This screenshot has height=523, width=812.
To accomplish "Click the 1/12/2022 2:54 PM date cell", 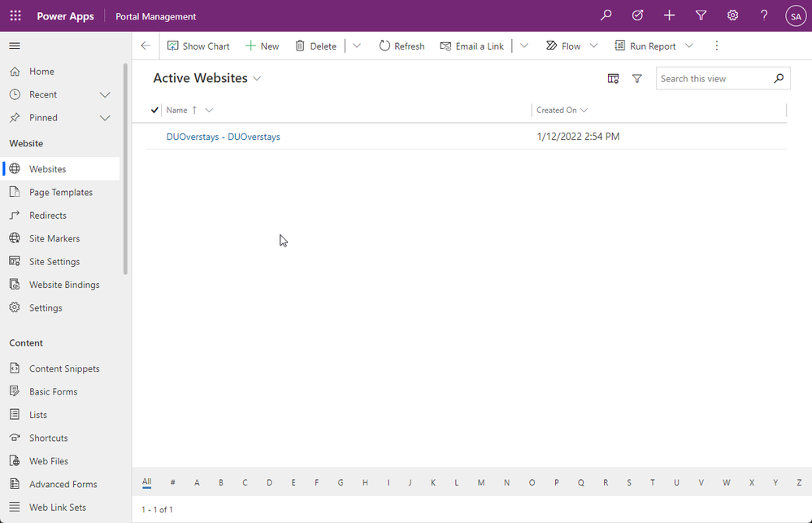I will coord(578,137).
